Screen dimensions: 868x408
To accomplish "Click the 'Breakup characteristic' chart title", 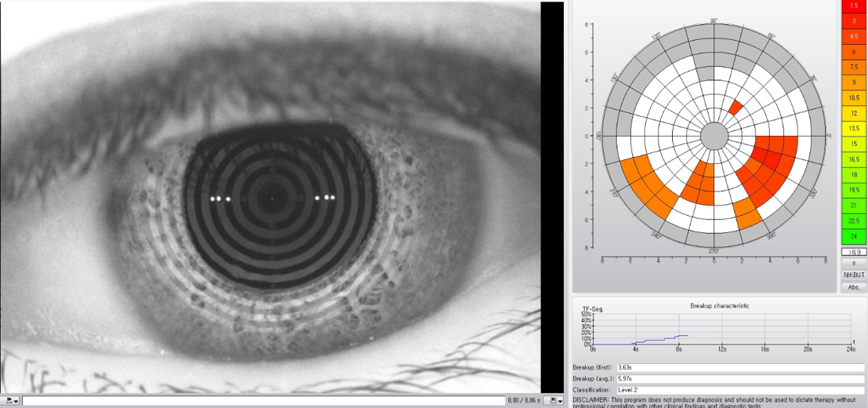I will (720, 305).
